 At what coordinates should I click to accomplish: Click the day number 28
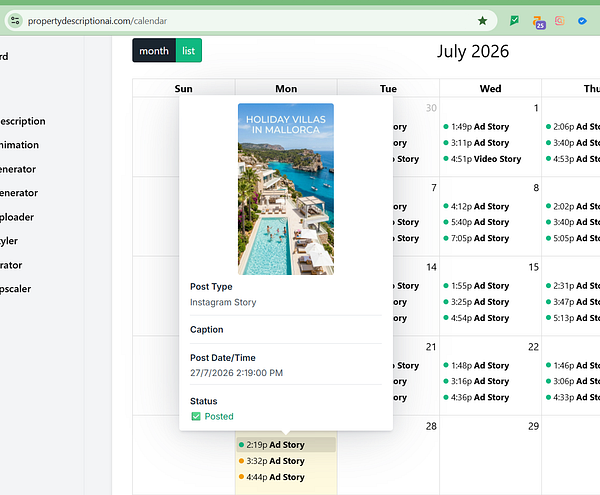click(x=431, y=426)
